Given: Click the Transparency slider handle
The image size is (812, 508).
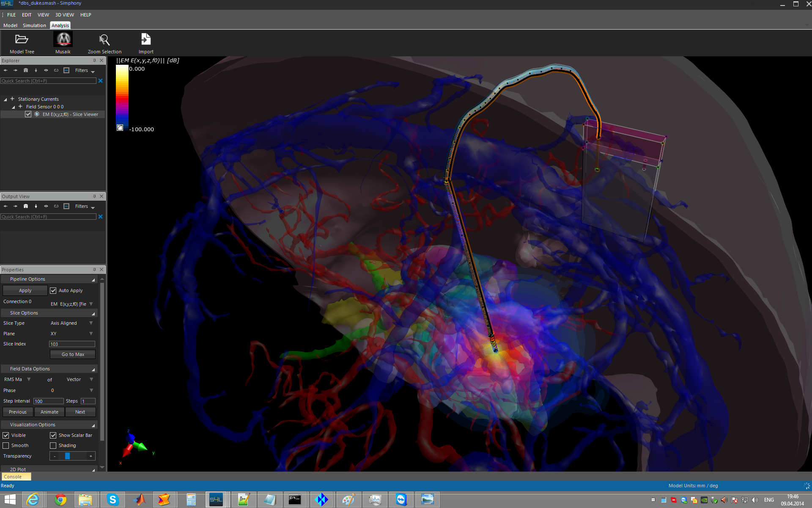Looking at the screenshot, I should click(x=67, y=456).
